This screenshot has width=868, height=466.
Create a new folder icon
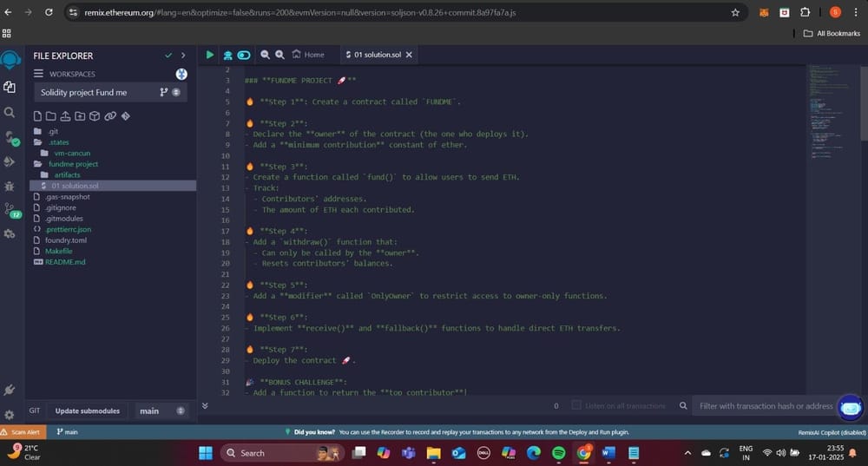click(x=51, y=116)
